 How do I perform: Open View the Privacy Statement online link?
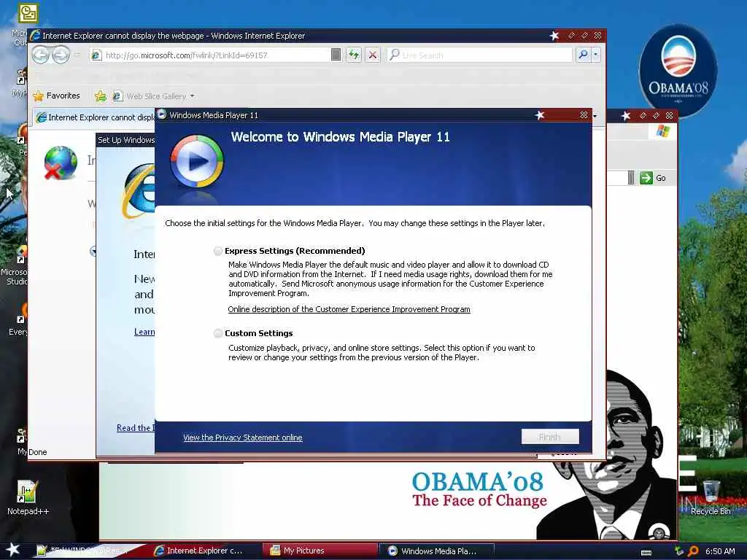[x=242, y=437]
